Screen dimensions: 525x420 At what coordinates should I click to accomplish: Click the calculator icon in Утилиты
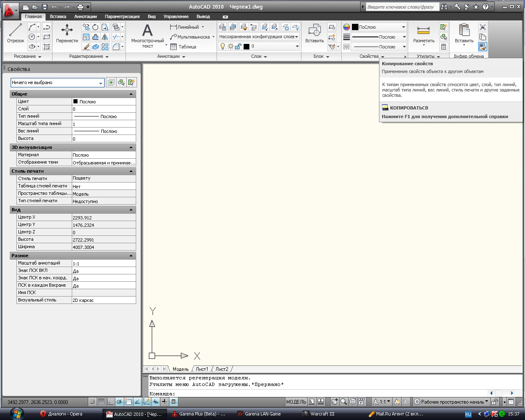coord(443,47)
